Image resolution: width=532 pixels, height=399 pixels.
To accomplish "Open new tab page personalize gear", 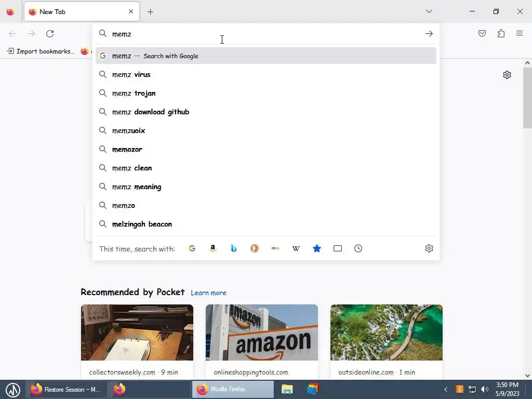I will 507,75.
